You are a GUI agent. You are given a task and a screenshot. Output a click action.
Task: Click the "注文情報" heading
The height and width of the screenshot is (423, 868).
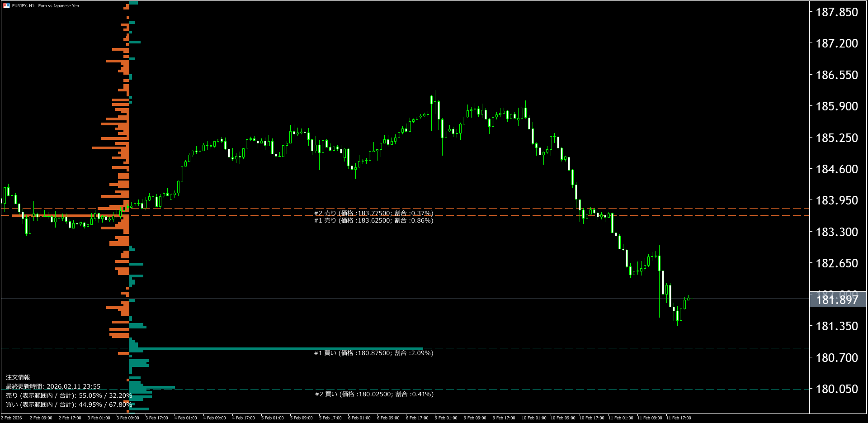[18, 377]
